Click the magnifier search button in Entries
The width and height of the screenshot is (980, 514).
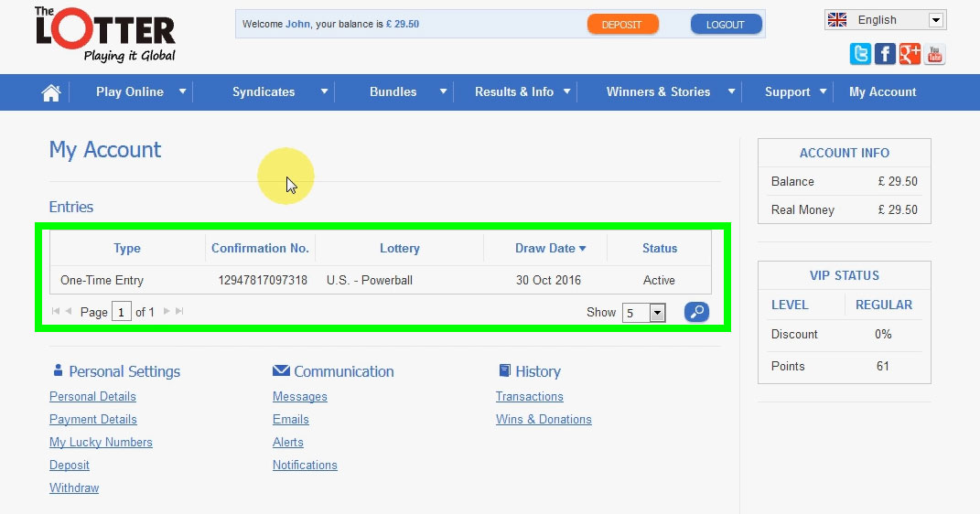pyautogui.click(x=696, y=312)
